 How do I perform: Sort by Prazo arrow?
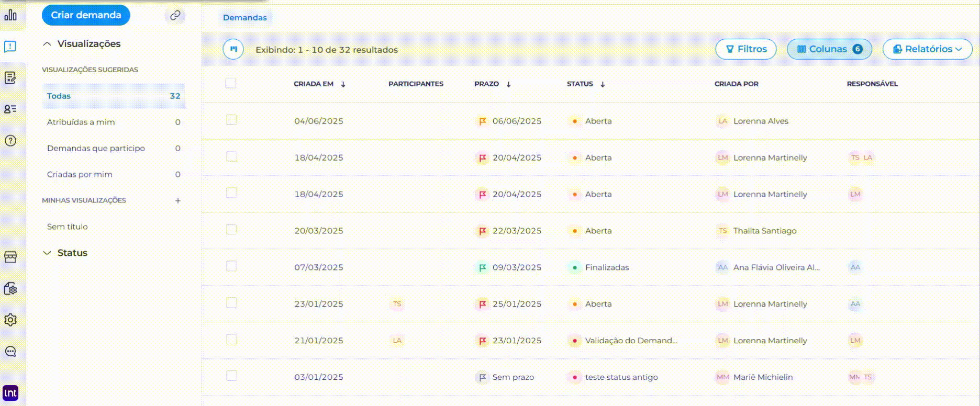508,84
